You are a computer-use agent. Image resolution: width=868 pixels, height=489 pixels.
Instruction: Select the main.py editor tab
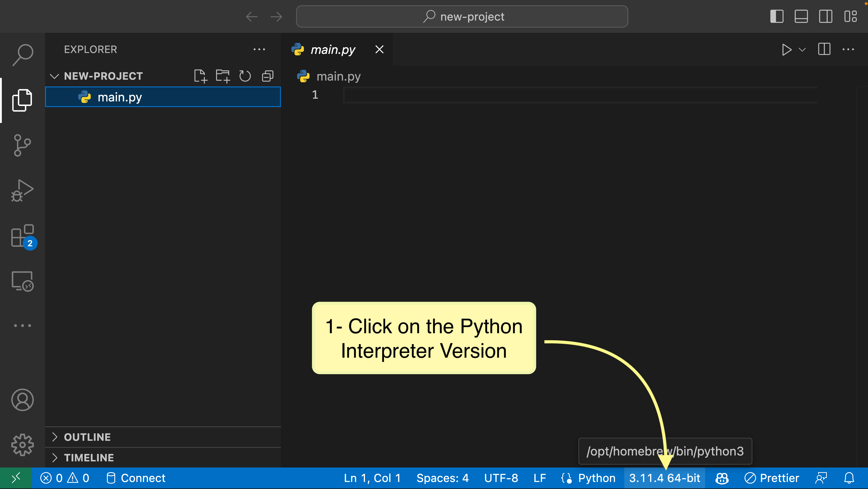tap(333, 50)
